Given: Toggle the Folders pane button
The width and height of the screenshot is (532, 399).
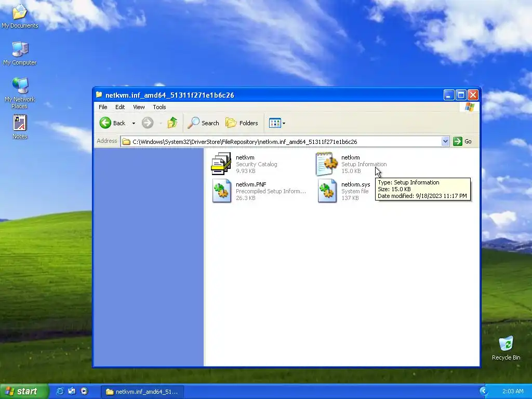Looking at the screenshot, I should point(242,123).
